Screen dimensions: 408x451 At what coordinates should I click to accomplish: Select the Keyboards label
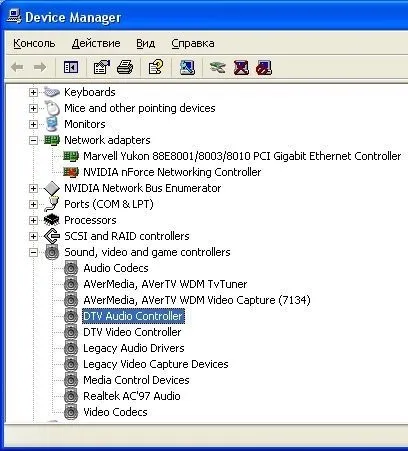point(90,92)
